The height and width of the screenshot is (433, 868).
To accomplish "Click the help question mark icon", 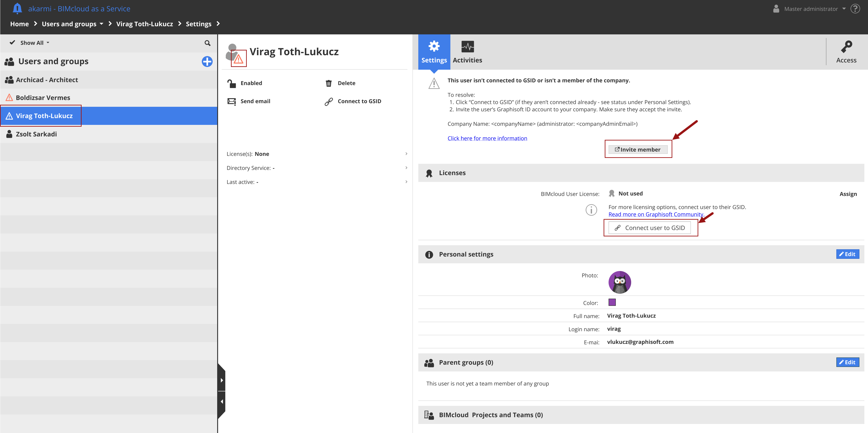I will (x=855, y=9).
